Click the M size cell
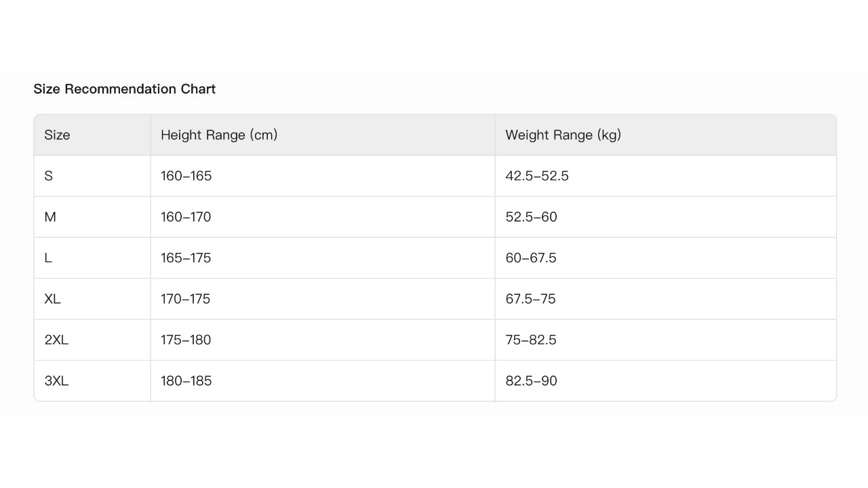The height and width of the screenshot is (488, 868). click(50, 217)
